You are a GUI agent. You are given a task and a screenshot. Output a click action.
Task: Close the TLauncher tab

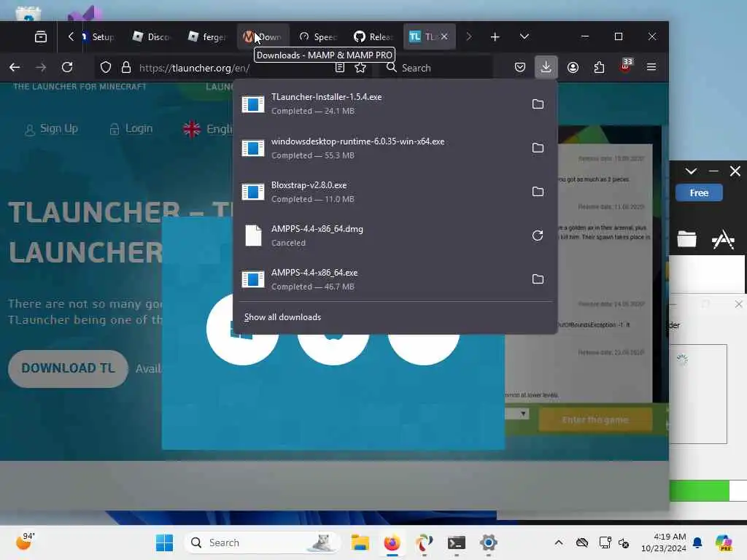(444, 36)
